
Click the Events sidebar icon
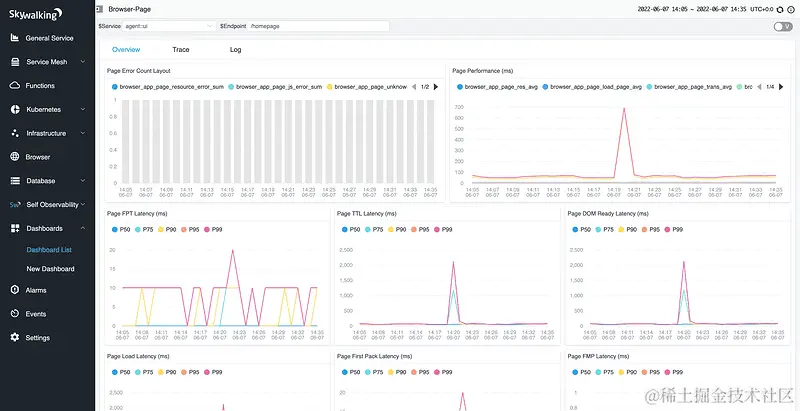[x=15, y=314]
